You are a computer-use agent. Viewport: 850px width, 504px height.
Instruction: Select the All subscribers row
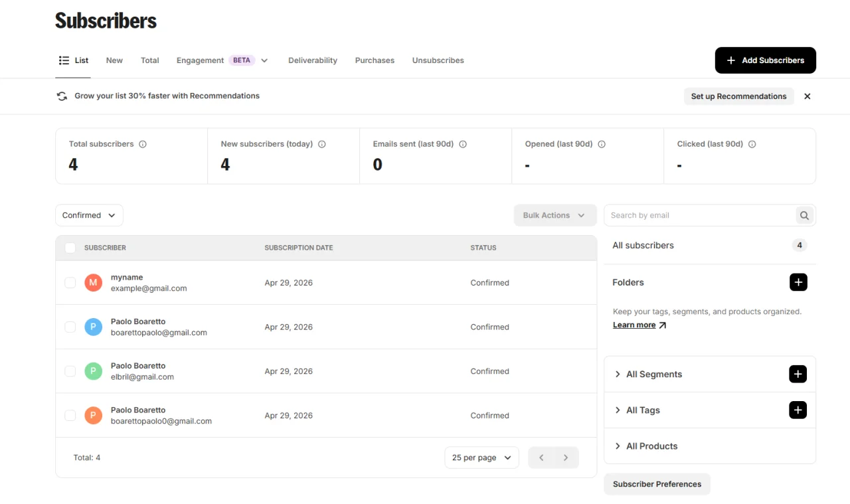coord(709,246)
